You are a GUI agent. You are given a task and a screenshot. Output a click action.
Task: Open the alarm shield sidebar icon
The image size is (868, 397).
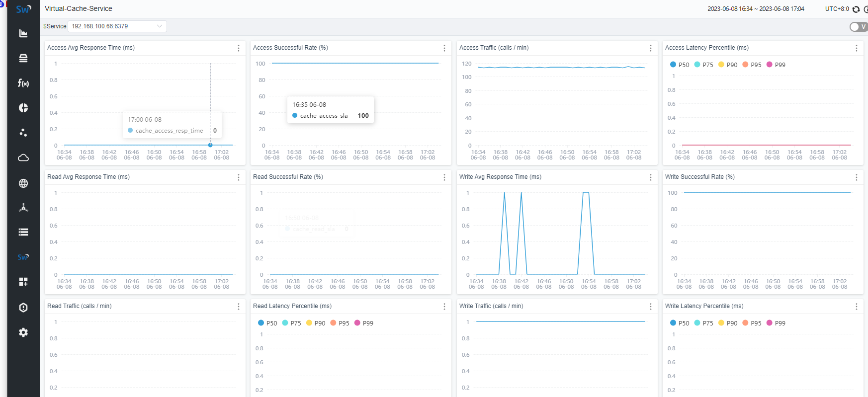click(23, 308)
